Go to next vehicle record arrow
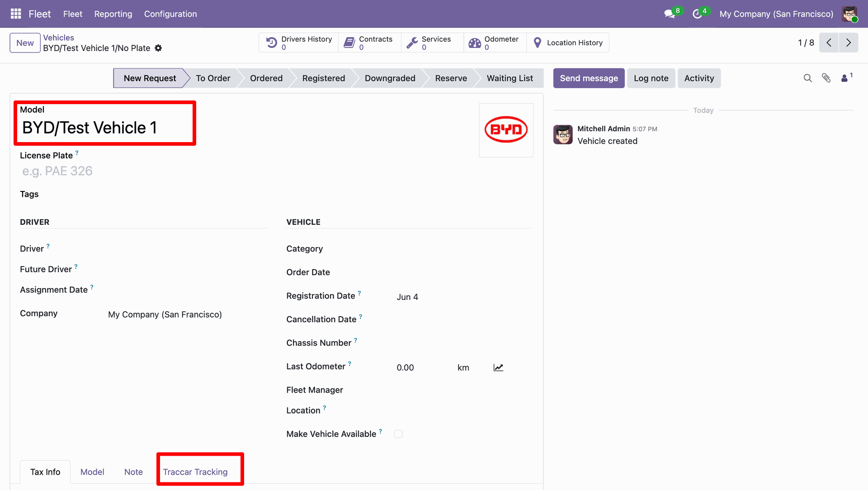The image size is (868, 490). pos(849,43)
